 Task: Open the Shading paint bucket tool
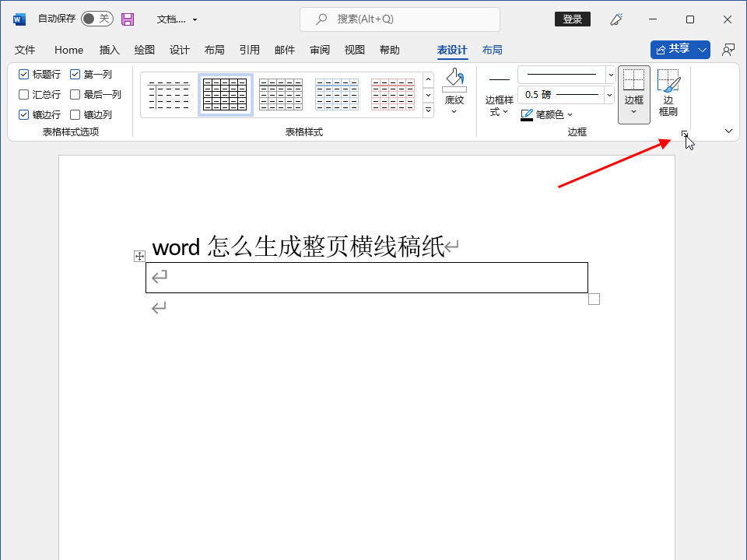(454, 80)
